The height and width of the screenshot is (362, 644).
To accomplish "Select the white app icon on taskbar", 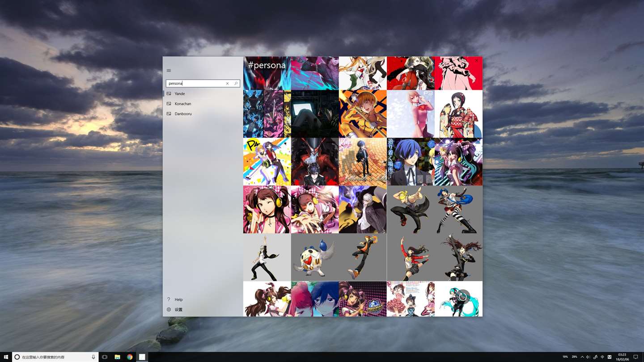I will [142, 357].
